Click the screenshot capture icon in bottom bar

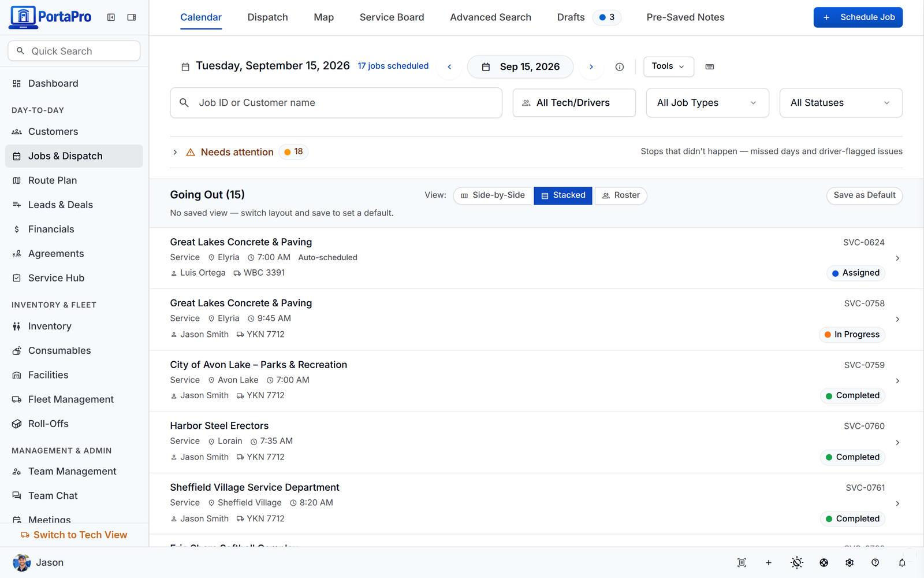pyautogui.click(x=742, y=562)
